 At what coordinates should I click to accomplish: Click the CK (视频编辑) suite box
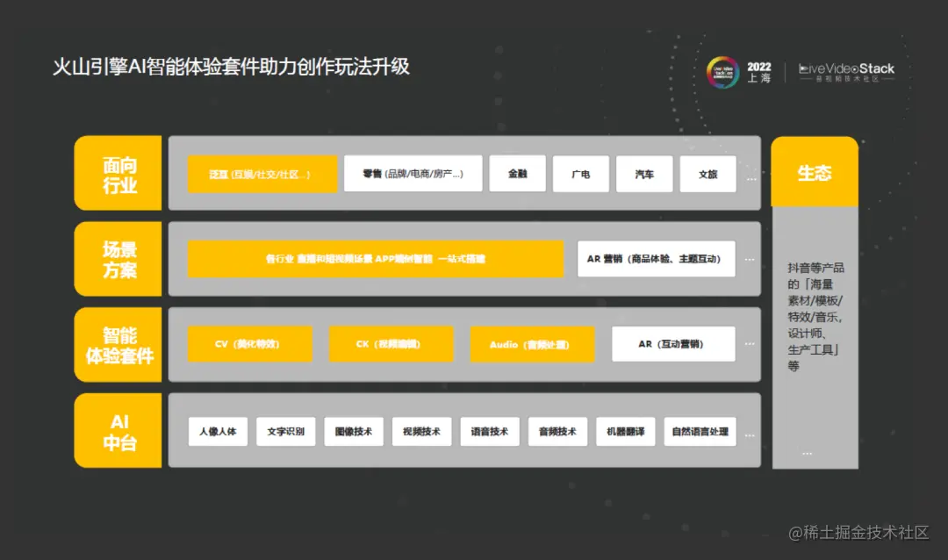click(391, 343)
